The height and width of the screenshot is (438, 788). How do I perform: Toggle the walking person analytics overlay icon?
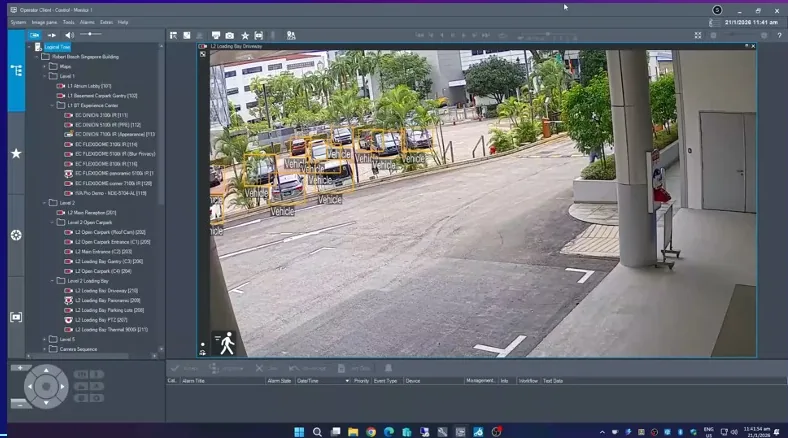(x=226, y=343)
